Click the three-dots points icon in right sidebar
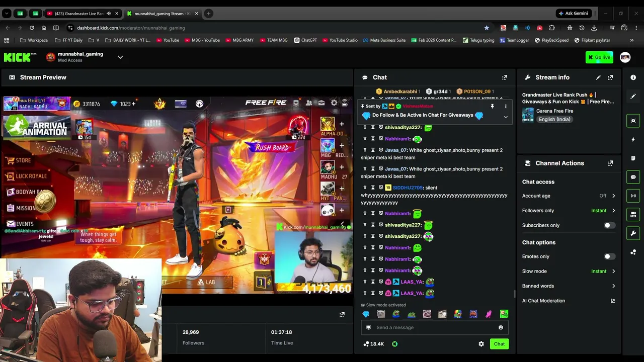Image resolution: width=644 pixels, height=362 pixels. click(633, 252)
